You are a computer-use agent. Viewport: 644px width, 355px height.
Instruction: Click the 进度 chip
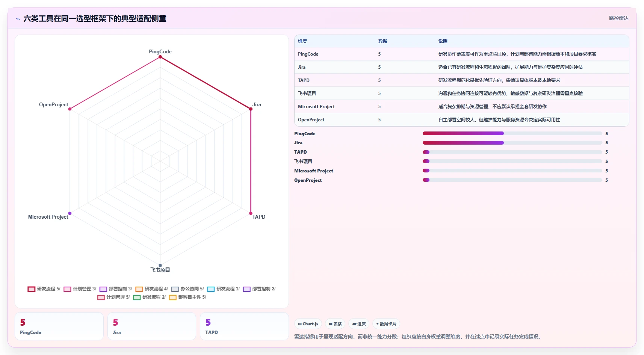(359, 324)
